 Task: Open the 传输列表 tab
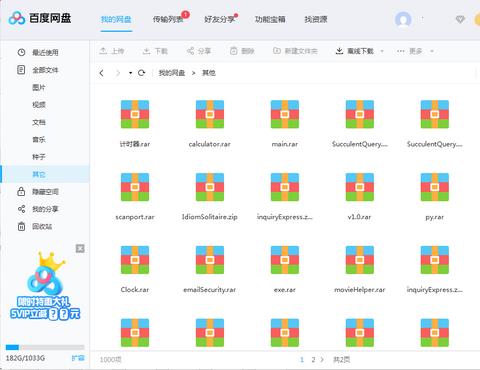pos(168,19)
